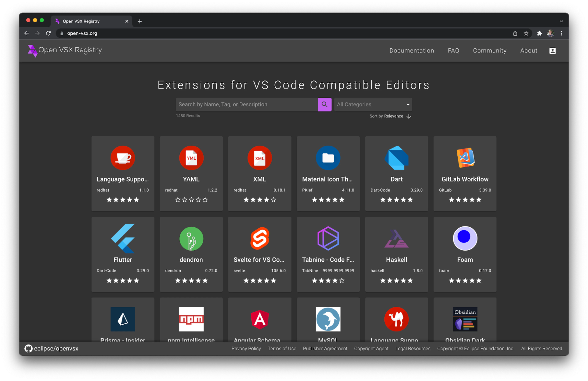Screen dimensions: 588x381
Task: Click the Tabnine star rating
Action: [x=328, y=280]
